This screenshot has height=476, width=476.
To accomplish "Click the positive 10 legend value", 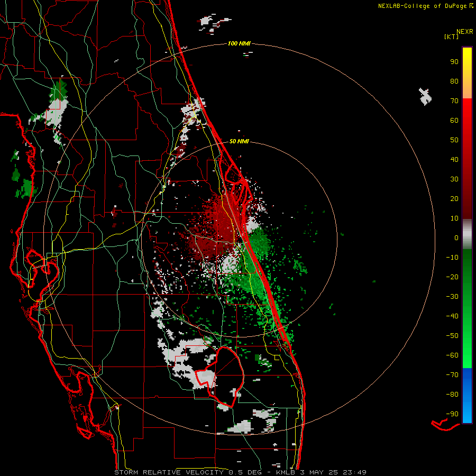I will point(454,218).
